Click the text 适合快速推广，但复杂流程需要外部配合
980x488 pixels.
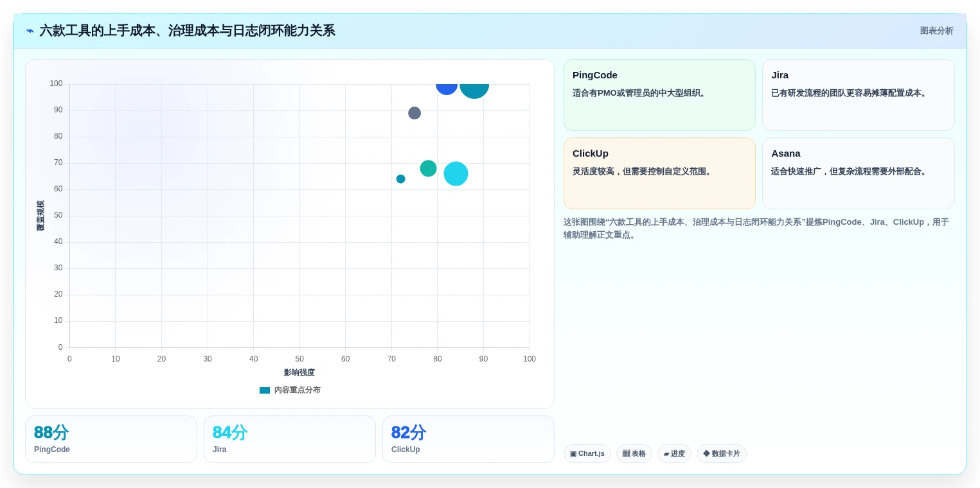point(850,171)
